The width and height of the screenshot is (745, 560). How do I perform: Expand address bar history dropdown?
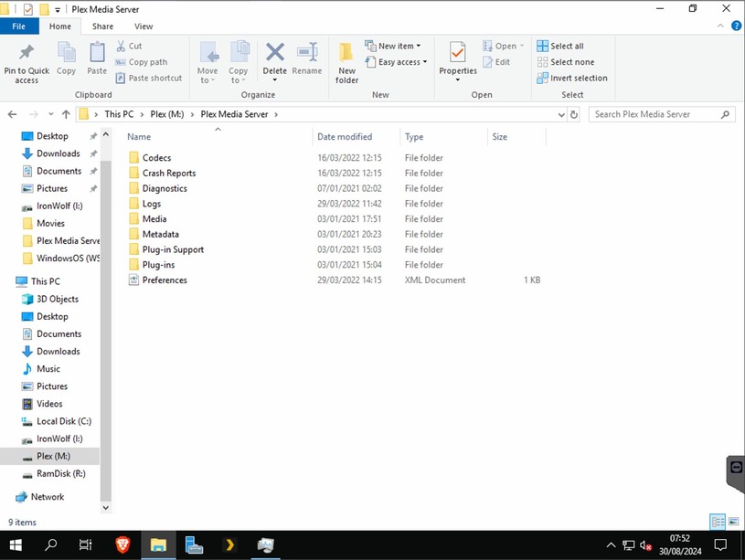pyautogui.click(x=561, y=114)
